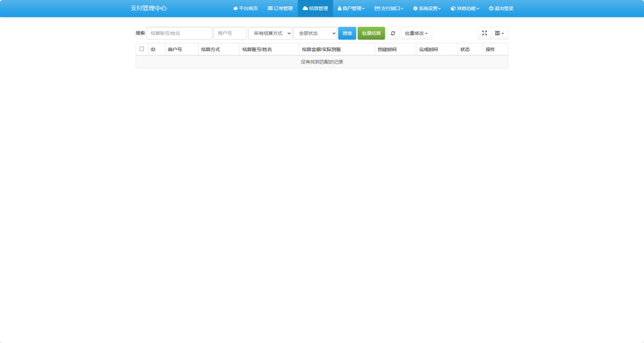644x343 pixels.
Task: Click 退出登录 logout power icon
Action: [x=501, y=9]
